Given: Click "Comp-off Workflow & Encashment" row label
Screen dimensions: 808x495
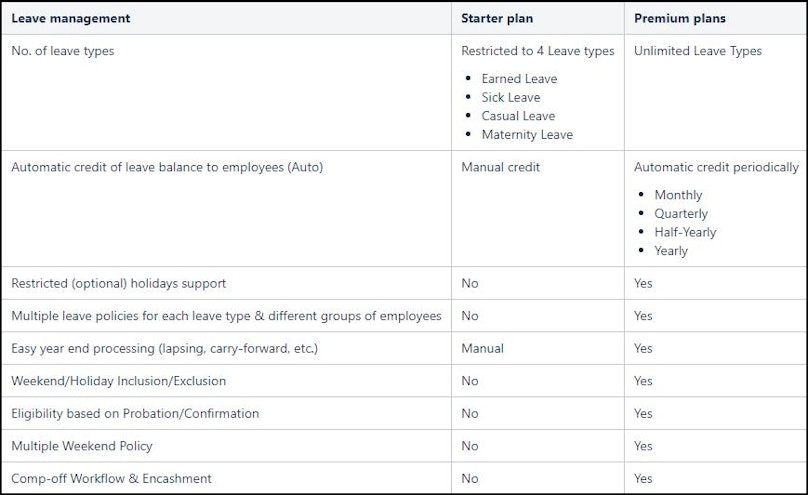Looking at the screenshot, I should (x=111, y=478).
